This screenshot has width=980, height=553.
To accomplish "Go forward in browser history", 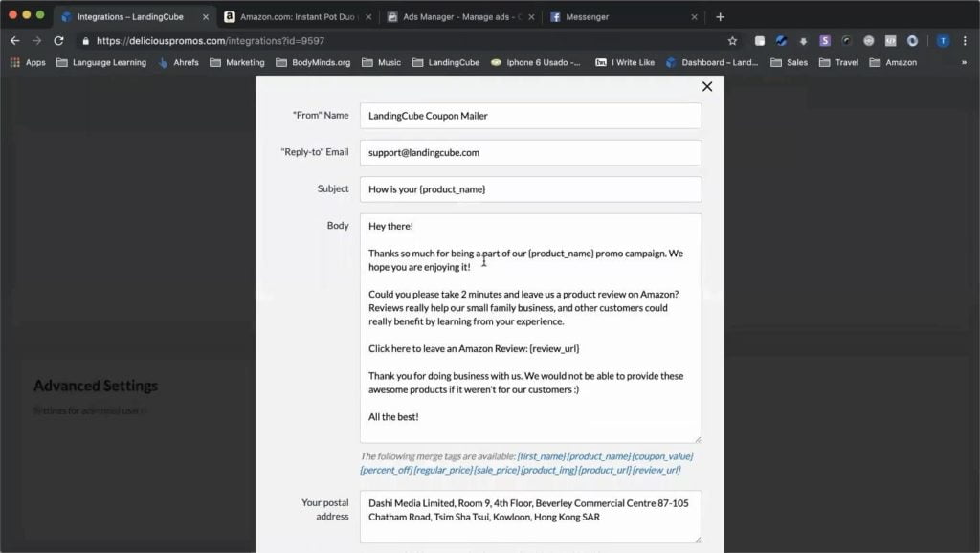I will coord(37,40).
